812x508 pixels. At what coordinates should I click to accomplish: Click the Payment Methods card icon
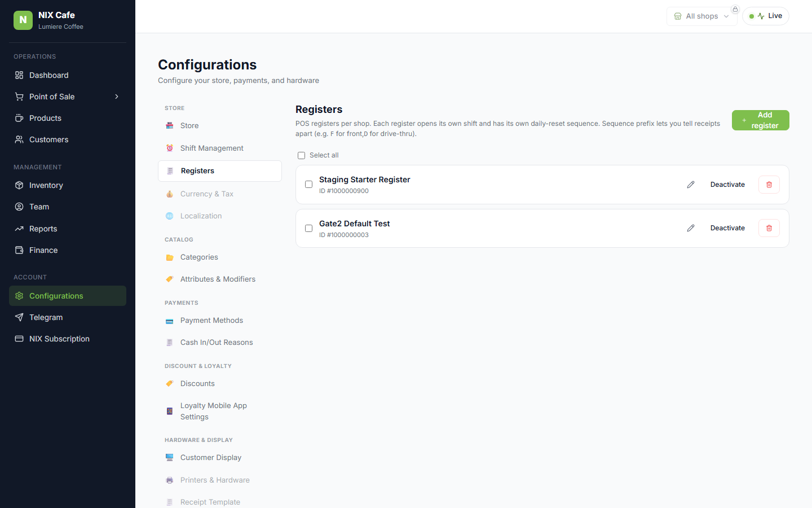tap(170, 321)
